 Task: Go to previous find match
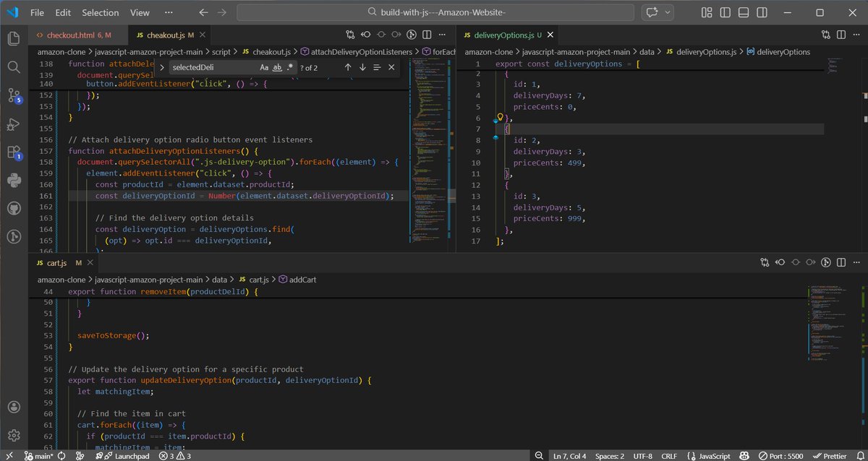pyautogui.click(x=347, y=67)
